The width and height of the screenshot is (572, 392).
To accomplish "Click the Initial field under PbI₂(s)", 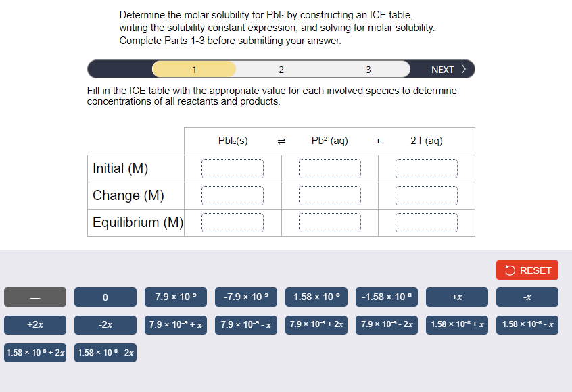I will point(233,168).
